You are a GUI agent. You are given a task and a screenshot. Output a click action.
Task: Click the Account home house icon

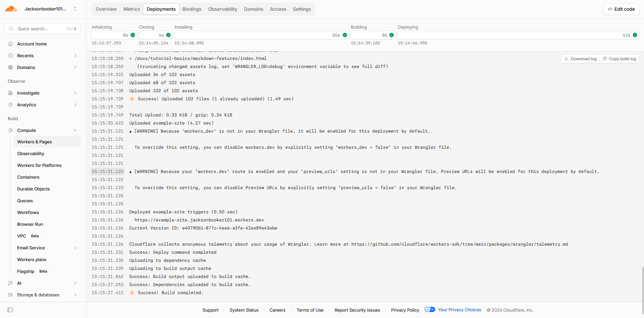click(10, 44)
